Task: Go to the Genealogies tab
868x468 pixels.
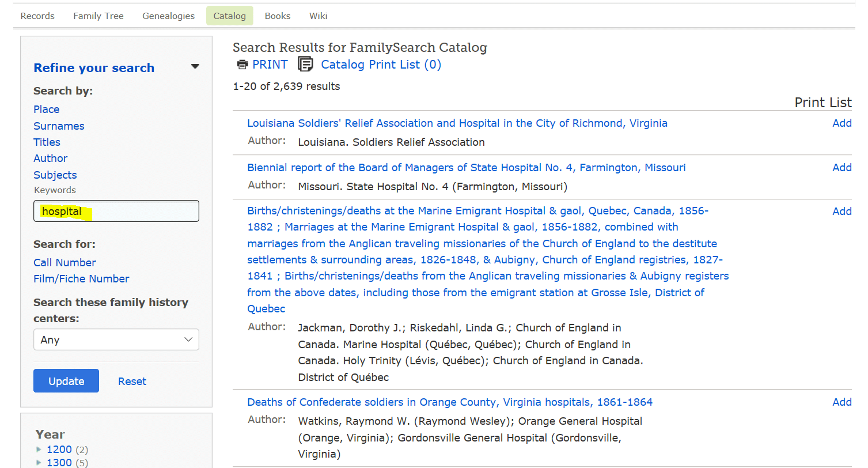Action: (169, 16)
